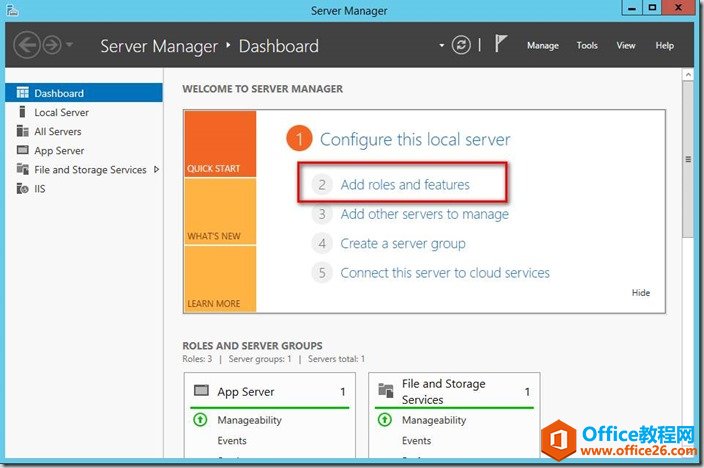The width and height of the screenshot is (704, 468).
Task: Click the Dashboard icon in sidebar
Action: pos(22,93)
